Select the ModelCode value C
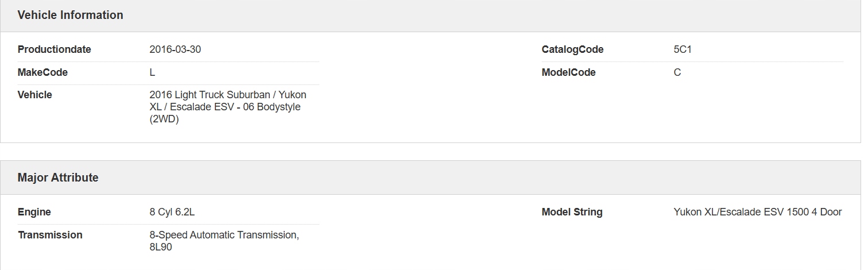 point(677,73)
